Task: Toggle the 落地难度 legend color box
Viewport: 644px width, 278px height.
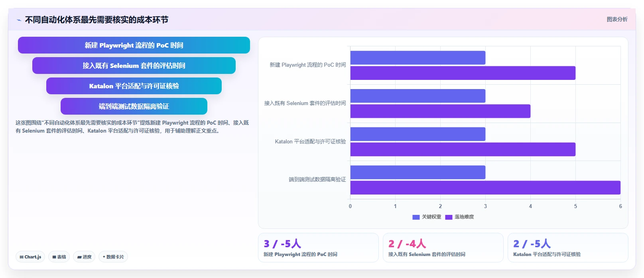Action: [x=449, y=217]
